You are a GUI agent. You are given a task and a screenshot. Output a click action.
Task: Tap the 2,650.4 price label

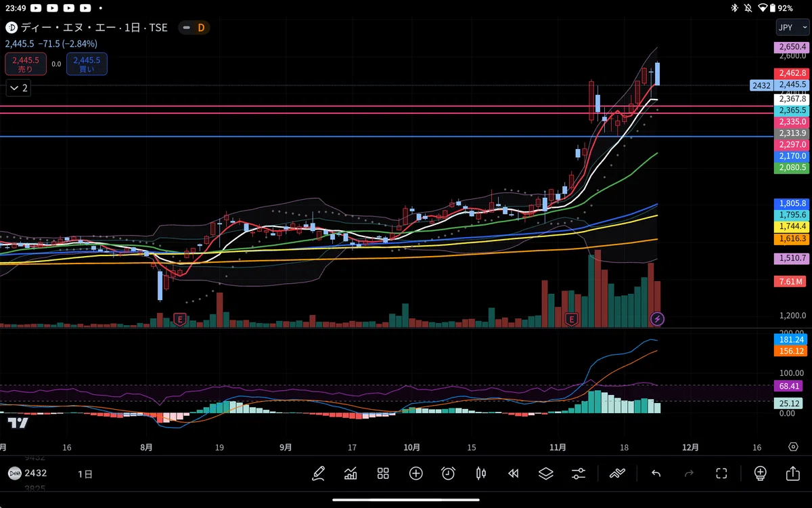point(792,47)
